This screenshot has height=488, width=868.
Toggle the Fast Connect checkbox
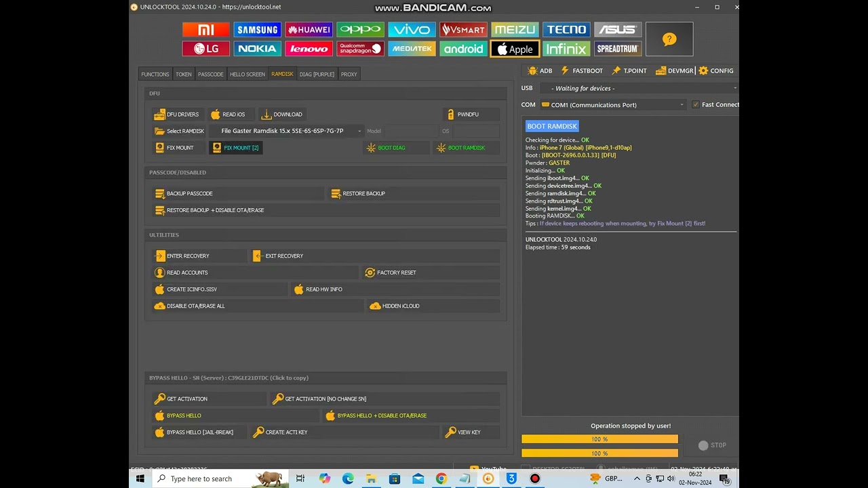tap(696, 104)
